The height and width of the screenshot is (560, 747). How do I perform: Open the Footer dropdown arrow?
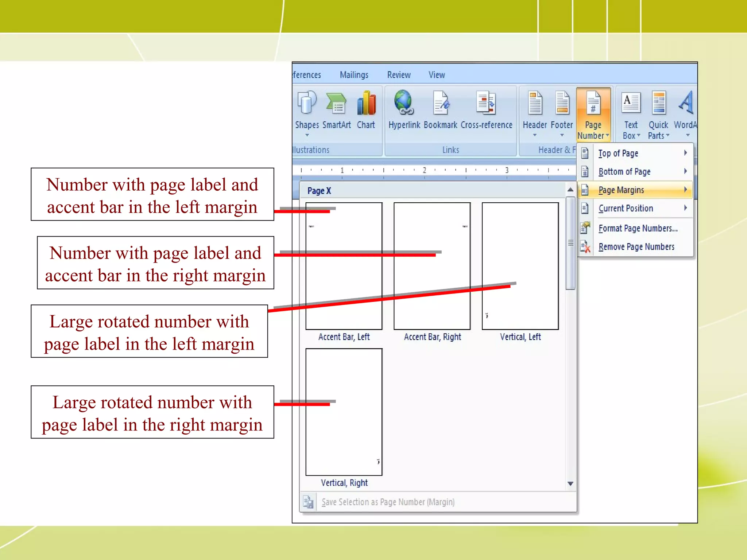pyautogui.click(x=562, y=135)
